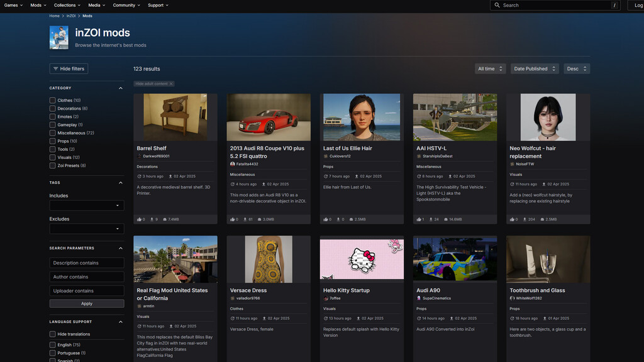
Task: Enable the Hide translations checkbox
Action: pos(53,334)
